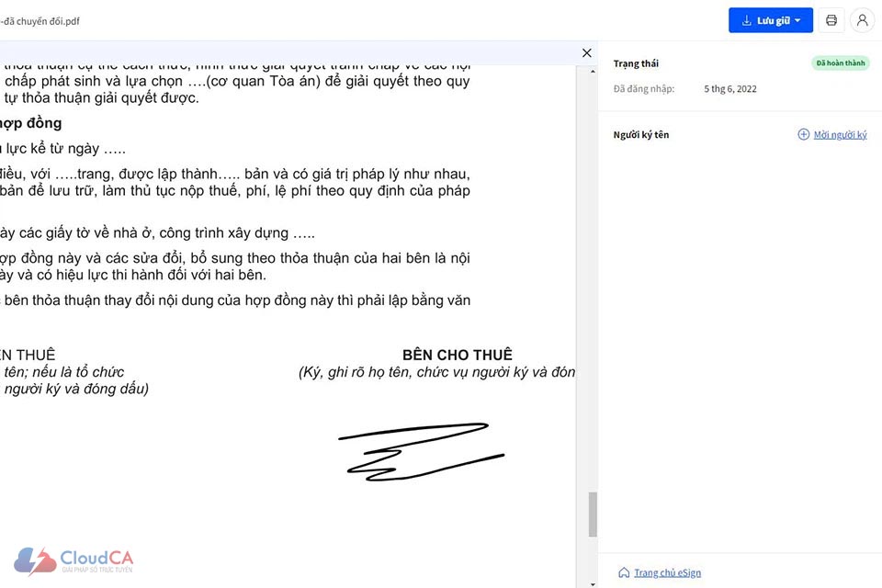Image resolution: width=882 pixels, height=588 pixels.
Task: Click the file name ending in đã chuyển đổi.pdf
Action: 40,21
